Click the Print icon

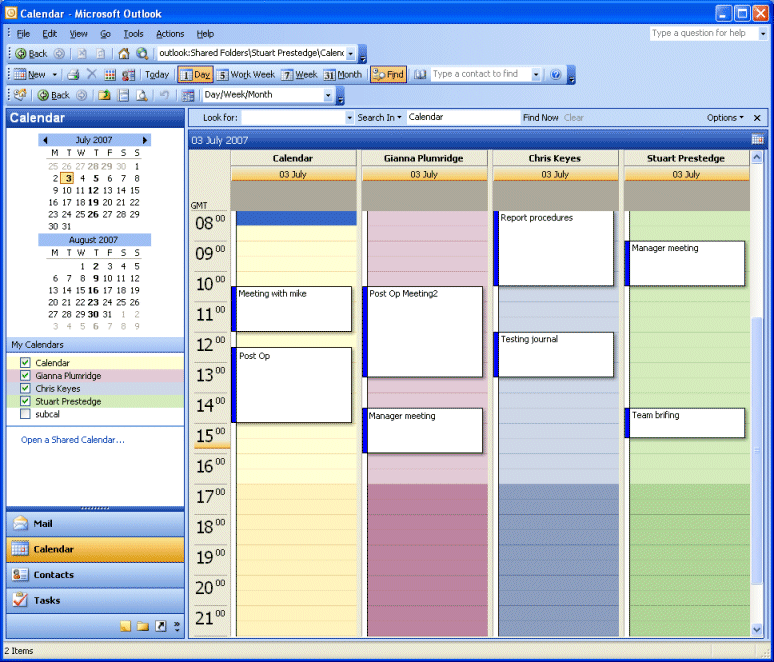[x=73, y=75]
